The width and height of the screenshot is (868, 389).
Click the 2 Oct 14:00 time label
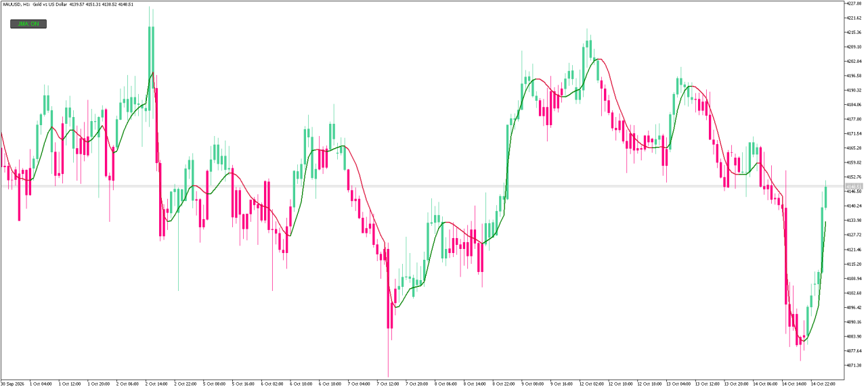(156, 384)
